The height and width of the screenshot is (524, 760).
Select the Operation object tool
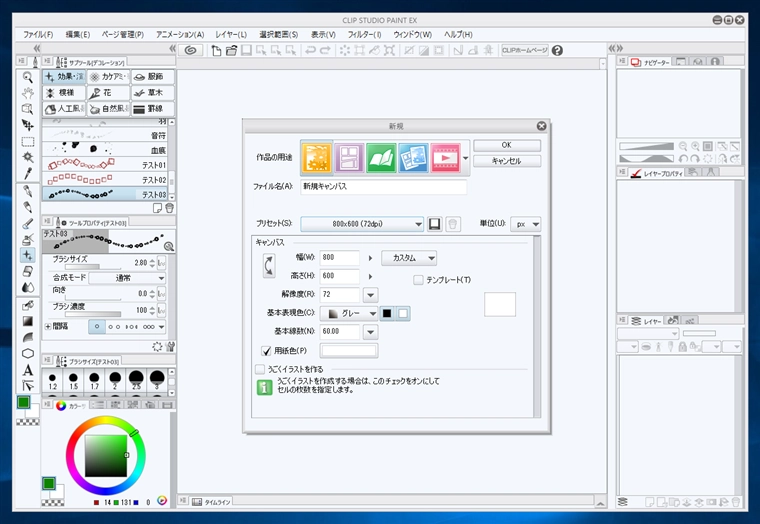[28, 109]
